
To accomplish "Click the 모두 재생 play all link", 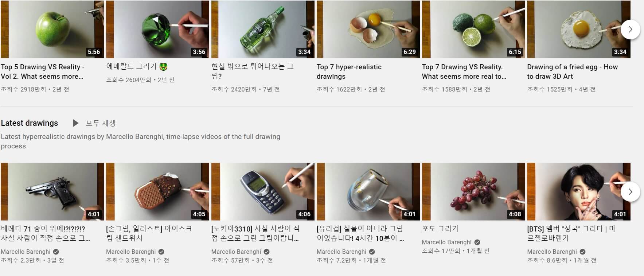I will pyautogui.click(x=101, y=123).
